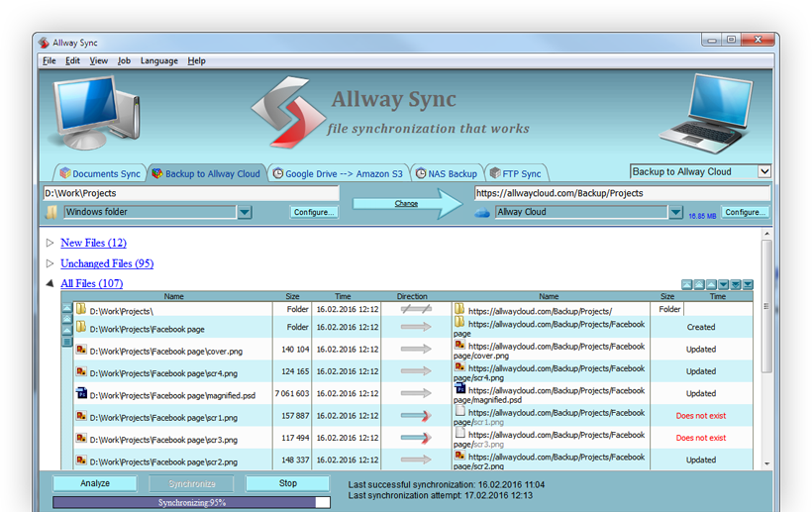
Task: Click the red-tipped direction arrow for scr3.png
Action: tap(416, 438)
